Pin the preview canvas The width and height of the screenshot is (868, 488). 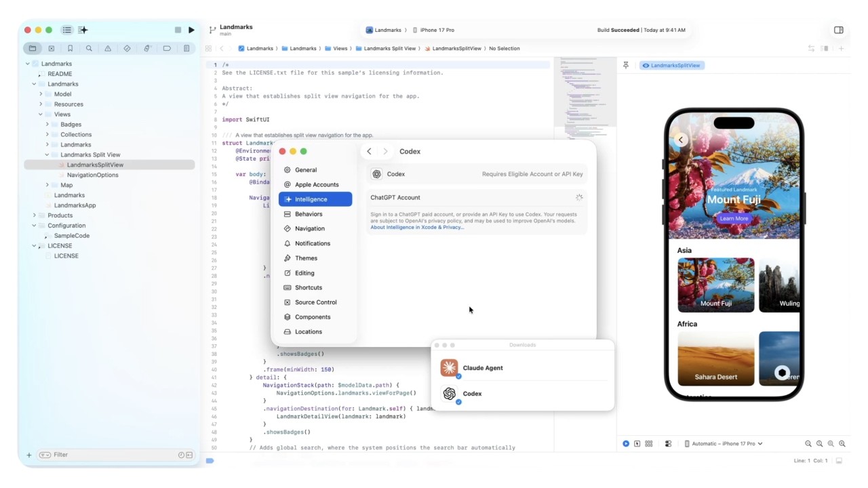(626, 65)
